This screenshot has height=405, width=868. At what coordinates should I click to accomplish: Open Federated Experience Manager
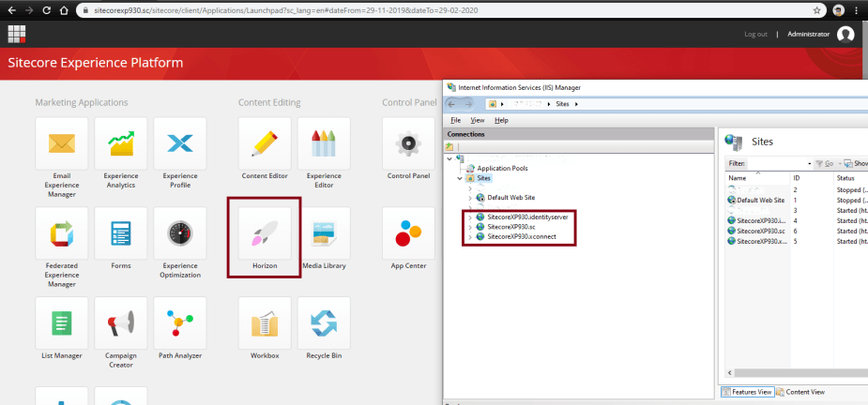(61, 233)
